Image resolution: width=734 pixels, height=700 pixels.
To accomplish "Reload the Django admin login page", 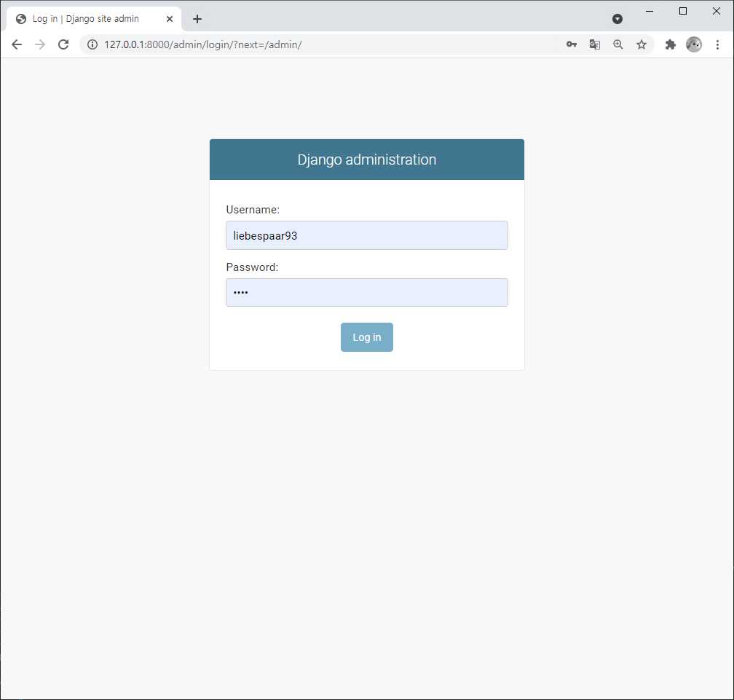I will (63, 44).
